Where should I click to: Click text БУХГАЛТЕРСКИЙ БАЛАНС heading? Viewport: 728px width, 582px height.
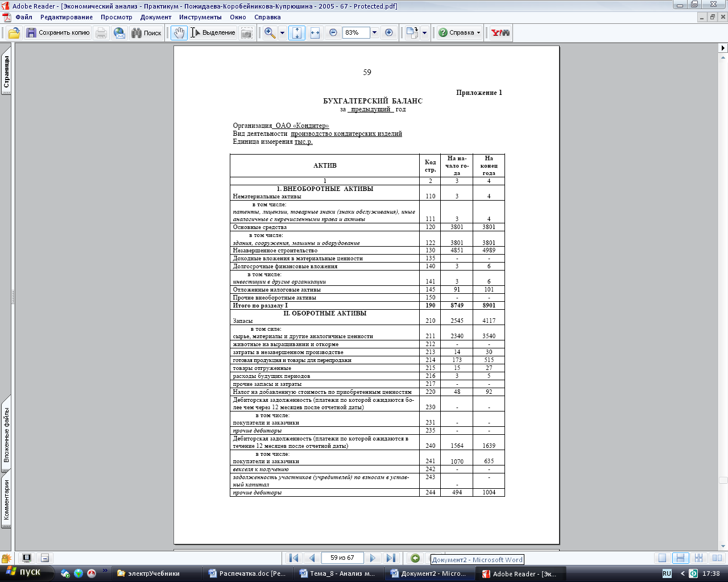[x=373, y=101]
